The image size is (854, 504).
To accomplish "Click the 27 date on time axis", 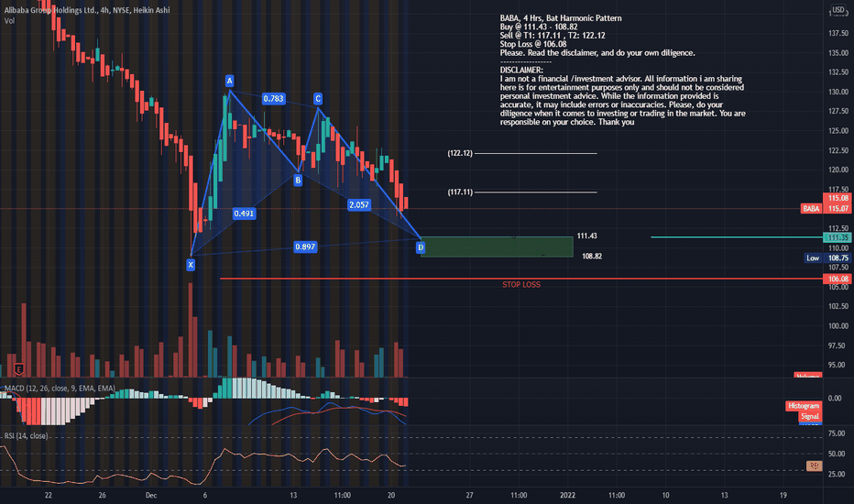I will point(469,495).
